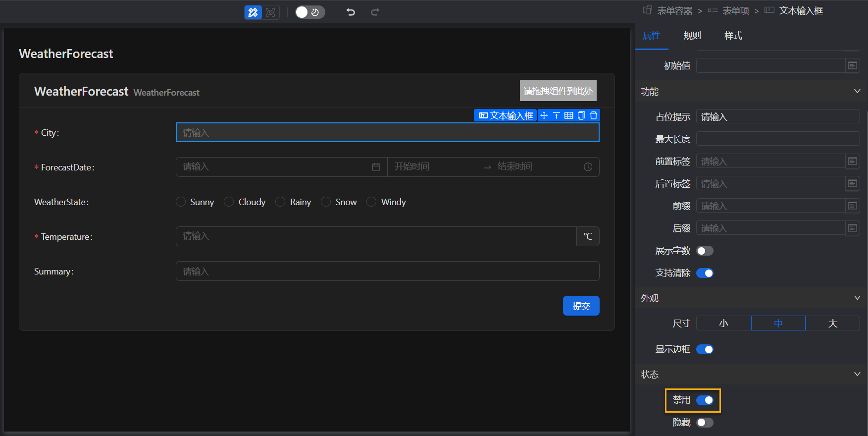This screenshot has height=436, width=868.
Task: Click the 提交 submit button
Action: pyautogui.click(x=581, y=306)
